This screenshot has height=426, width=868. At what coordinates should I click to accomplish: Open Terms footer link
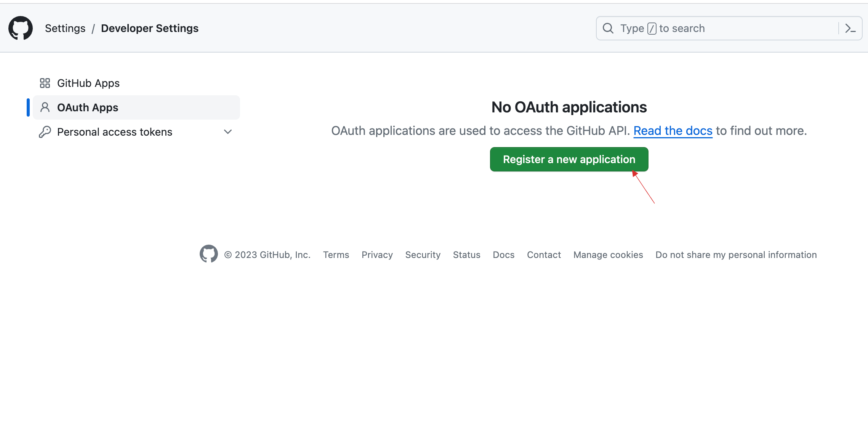(x=336, y=255)
